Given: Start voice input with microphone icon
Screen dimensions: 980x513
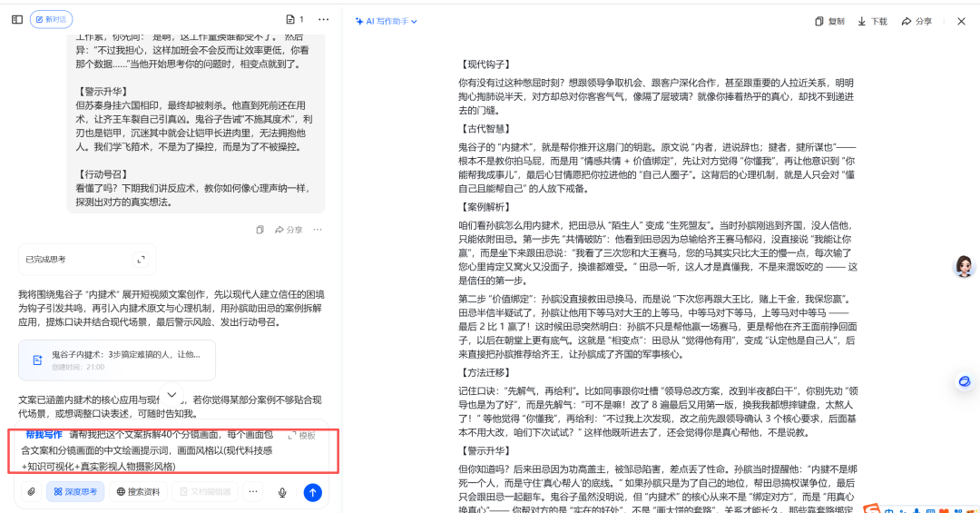Looking at the screenshot, I should pos(282,492).
